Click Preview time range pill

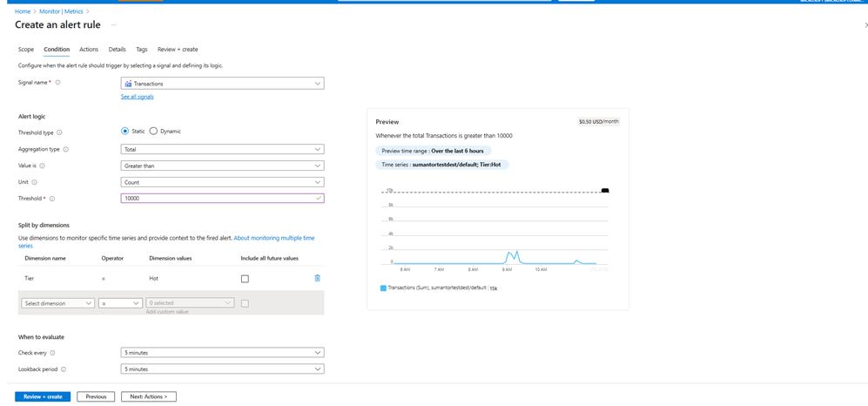tap(434, 151)
